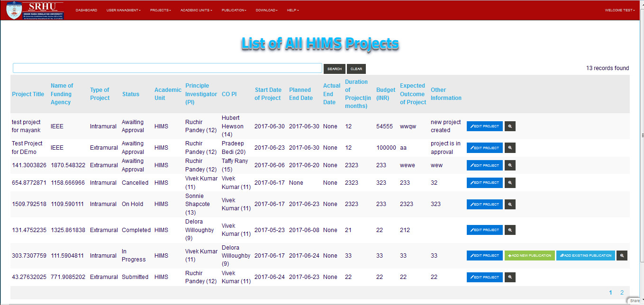Sort by Principle Investigator (PI) header
Screen dimensions: 644x305
click(201, 94)
